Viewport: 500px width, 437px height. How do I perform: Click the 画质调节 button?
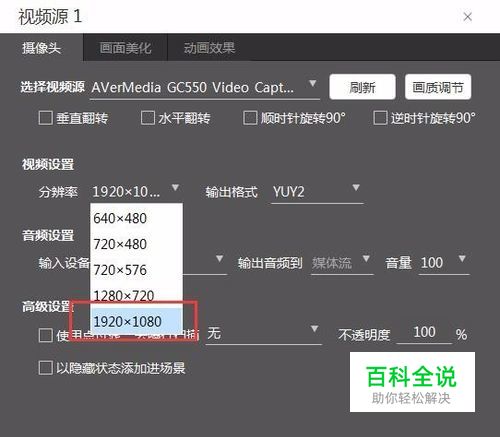coord(438,87)
